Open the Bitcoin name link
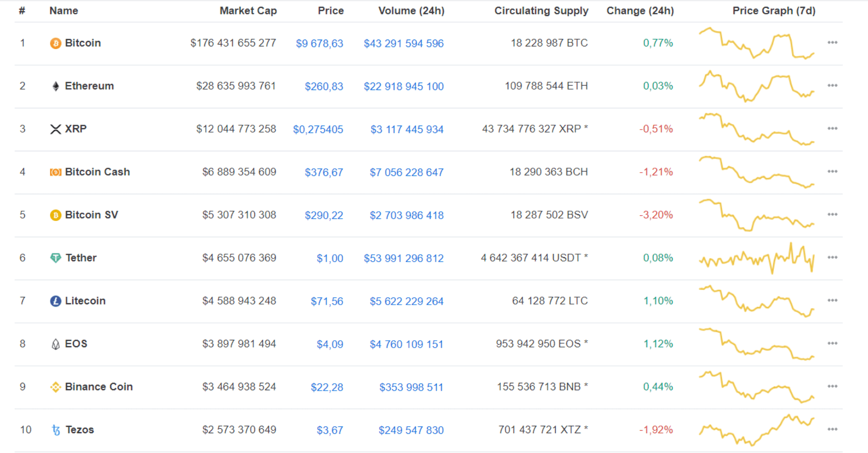 click(83, 43)
